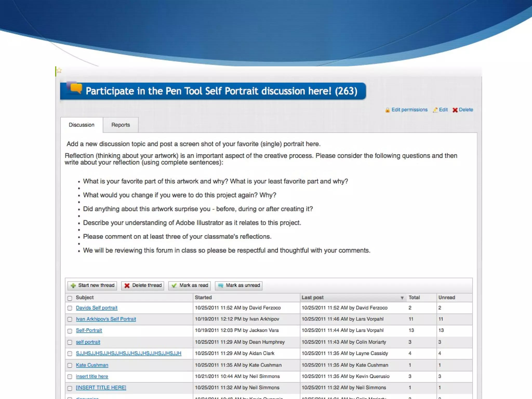Select the Discussion tab
This screenshot has width=532, height=399.
tap(82, 125)
